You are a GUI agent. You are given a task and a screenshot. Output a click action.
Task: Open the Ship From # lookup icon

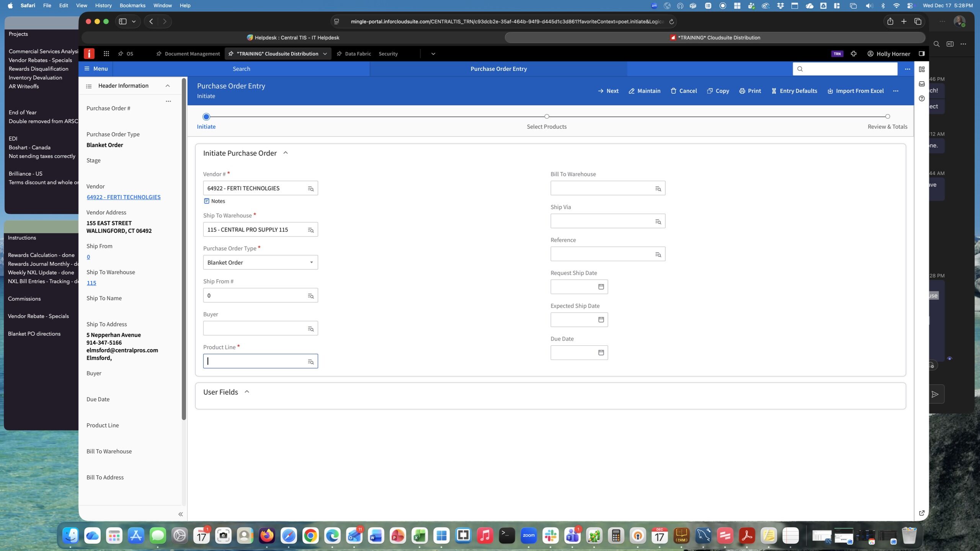click(310, 296)
